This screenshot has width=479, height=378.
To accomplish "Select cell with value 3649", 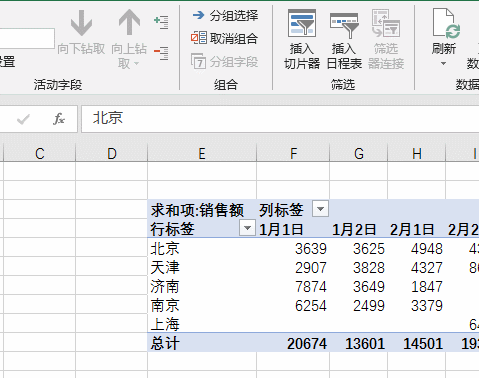I will (x=359, y=286).
